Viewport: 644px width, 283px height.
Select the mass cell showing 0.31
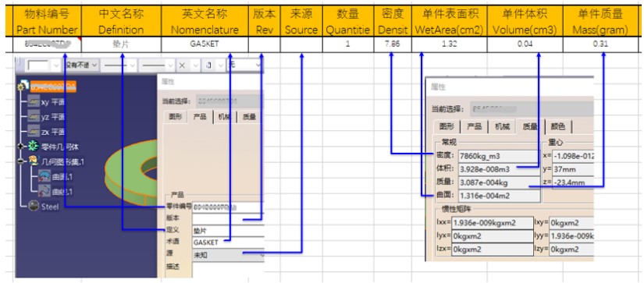(x=600, y=44)
